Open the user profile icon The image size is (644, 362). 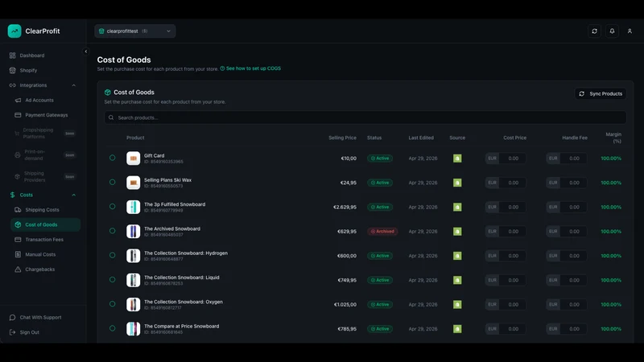pyautogui.click(x=630, y=31)
